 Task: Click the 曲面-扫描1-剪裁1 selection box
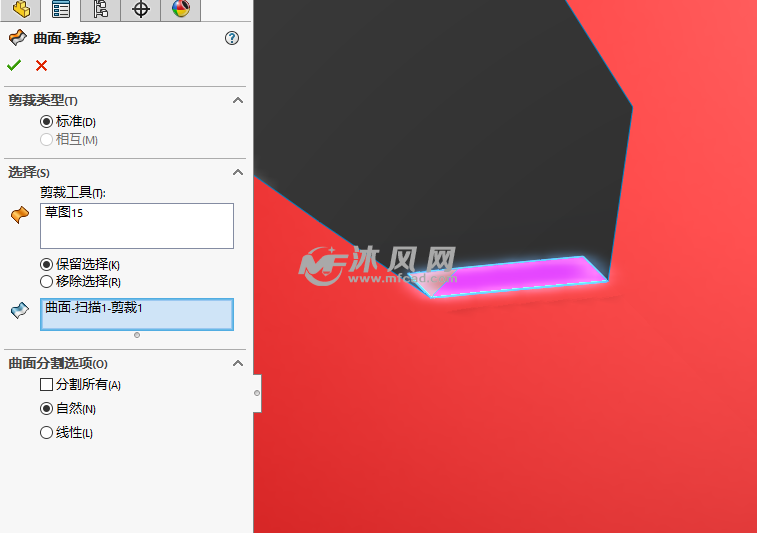coord(137,314)
